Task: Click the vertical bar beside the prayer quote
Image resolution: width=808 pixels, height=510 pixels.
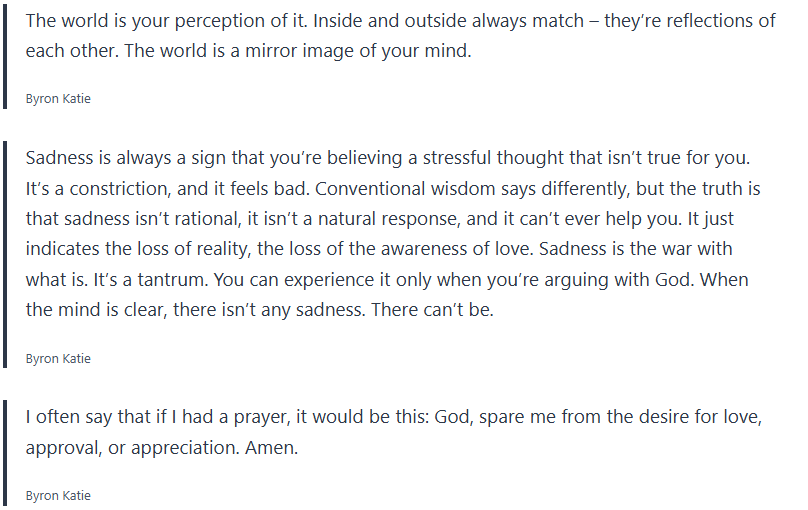Action: tap(5, 450)
